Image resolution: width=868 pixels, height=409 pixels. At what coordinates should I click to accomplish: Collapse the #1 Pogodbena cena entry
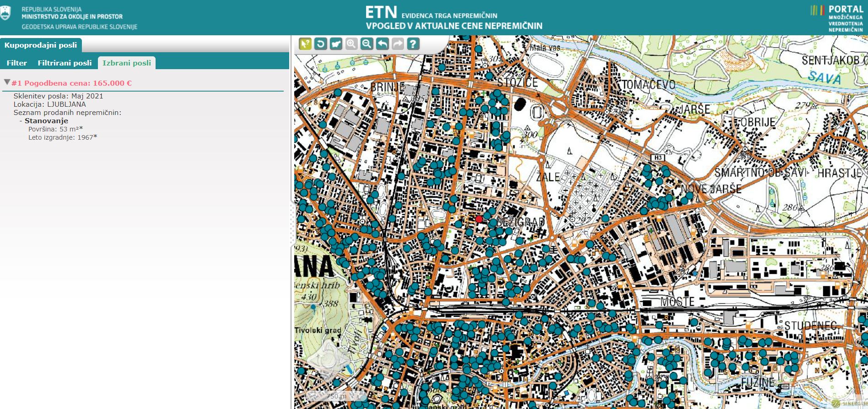click(x=7, y=82)
